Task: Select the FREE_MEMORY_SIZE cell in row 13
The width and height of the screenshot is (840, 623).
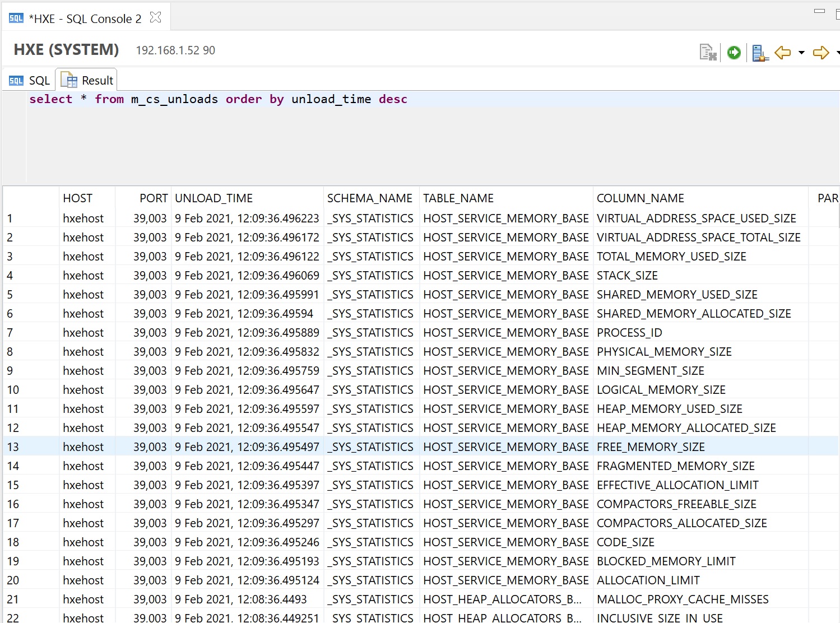Action: [x=651, y=447]
